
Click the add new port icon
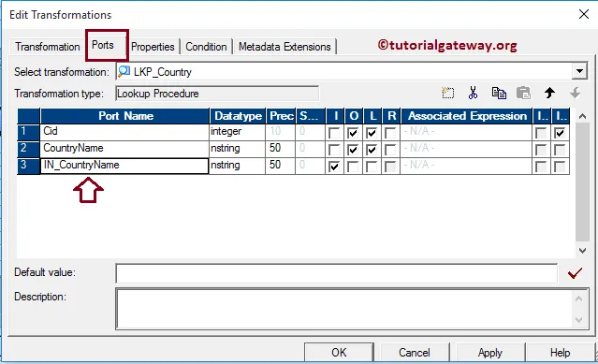pos(447,93)
